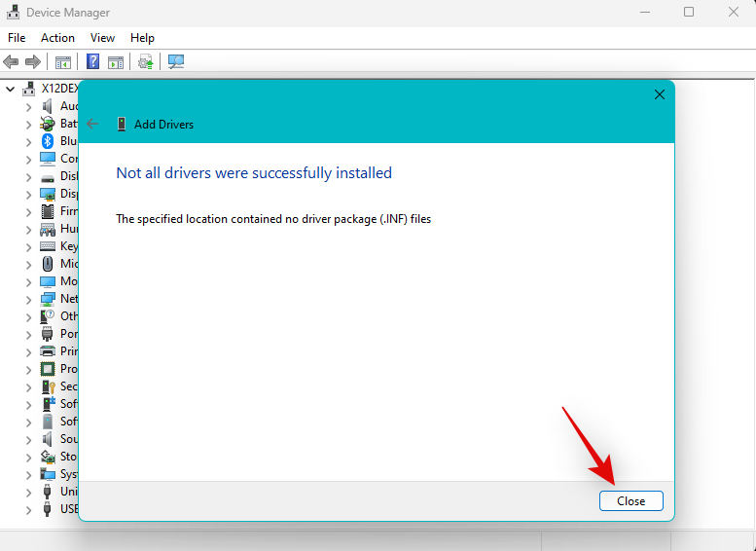This screenshot has height=551, width=756.
Task: Select the Por tree row label
Action: [x=69, y=334]
